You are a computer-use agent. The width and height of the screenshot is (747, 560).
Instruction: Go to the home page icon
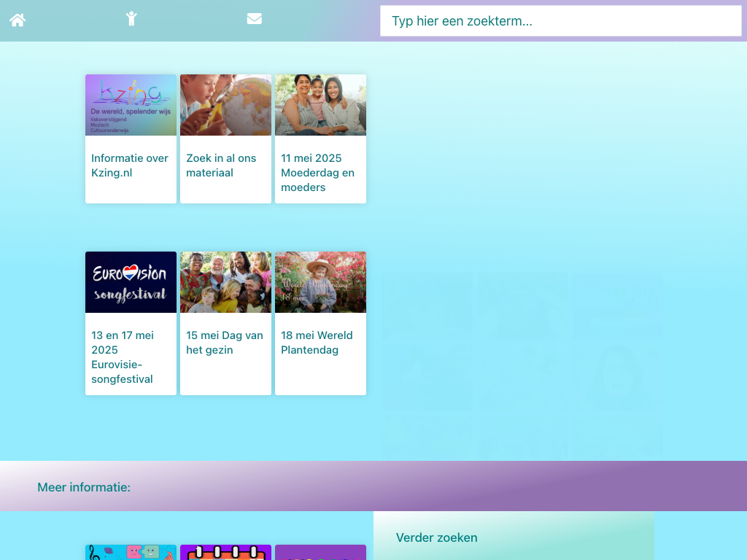[x=18, y=20]
